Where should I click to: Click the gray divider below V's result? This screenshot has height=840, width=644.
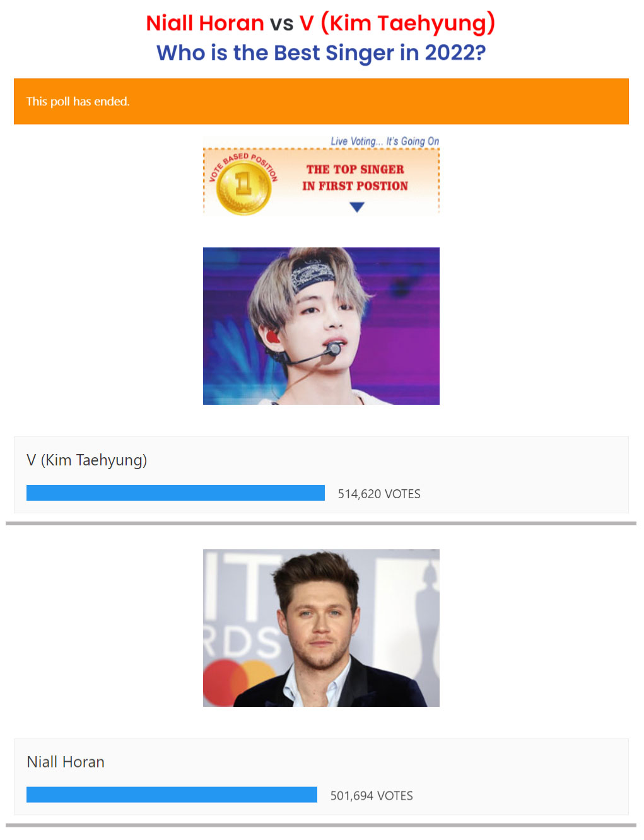321,523
